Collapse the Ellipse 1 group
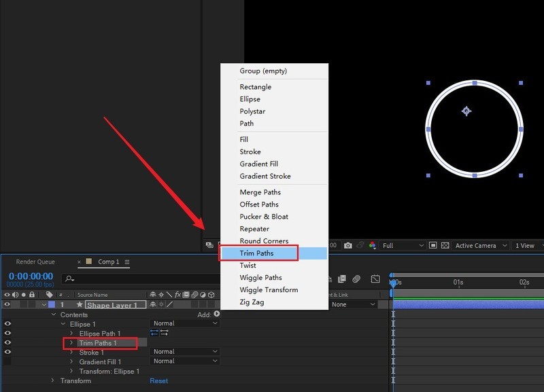 (x=63, y=324)
